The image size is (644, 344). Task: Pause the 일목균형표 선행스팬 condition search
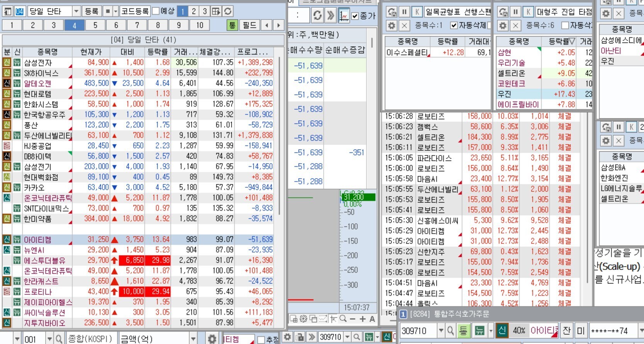[x=404, y=12]
